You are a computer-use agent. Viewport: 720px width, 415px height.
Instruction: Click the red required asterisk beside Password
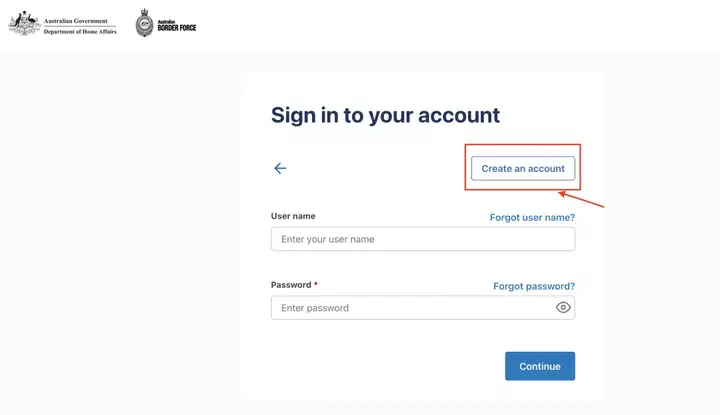coord(316,284)
